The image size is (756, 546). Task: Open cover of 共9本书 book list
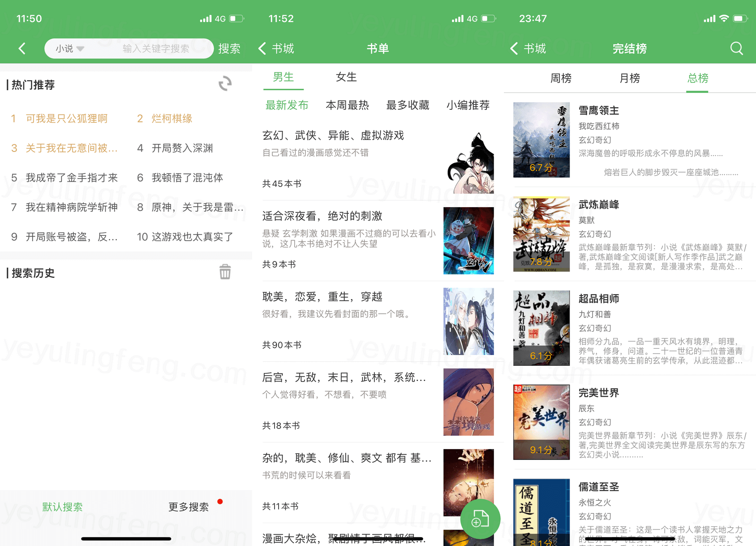(x=468, y=241)
